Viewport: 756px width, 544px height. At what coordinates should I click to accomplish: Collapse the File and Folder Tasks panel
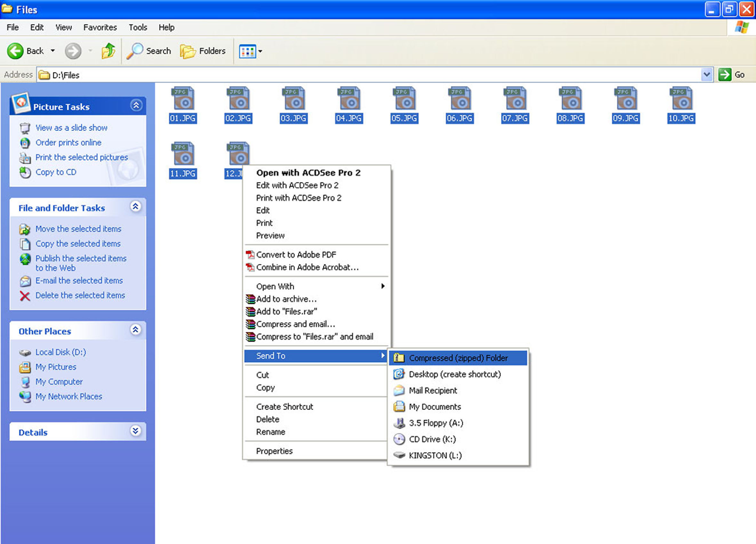(x=135, y=207)
